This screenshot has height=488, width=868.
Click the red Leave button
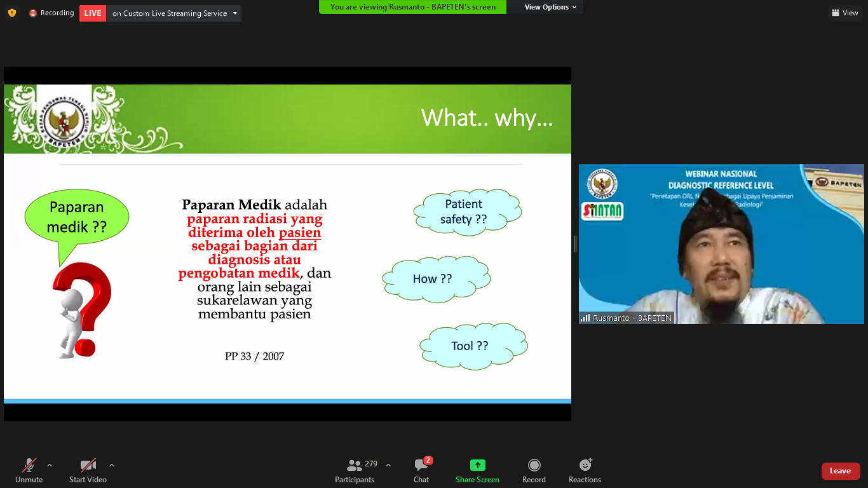pos(840,471)
